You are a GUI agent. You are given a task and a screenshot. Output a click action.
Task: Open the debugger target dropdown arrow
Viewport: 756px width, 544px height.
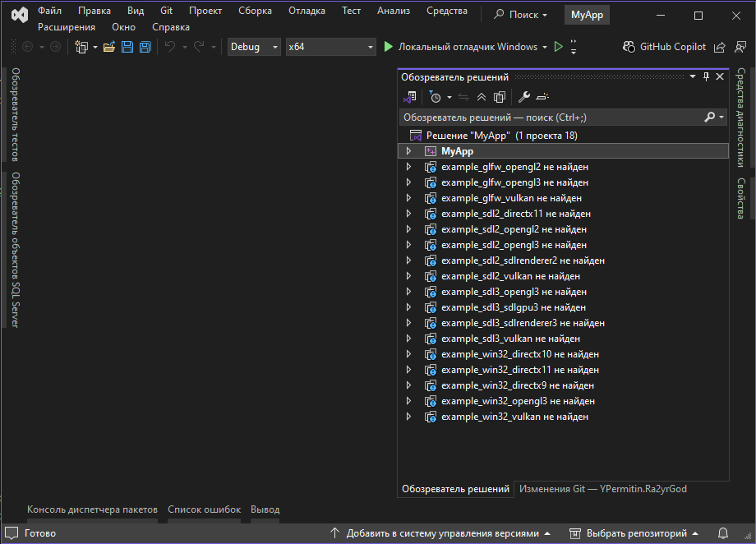pos(545,47)
